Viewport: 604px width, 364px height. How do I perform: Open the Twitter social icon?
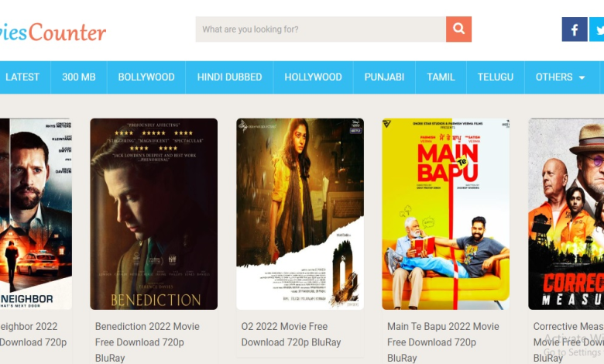[597, 29]
